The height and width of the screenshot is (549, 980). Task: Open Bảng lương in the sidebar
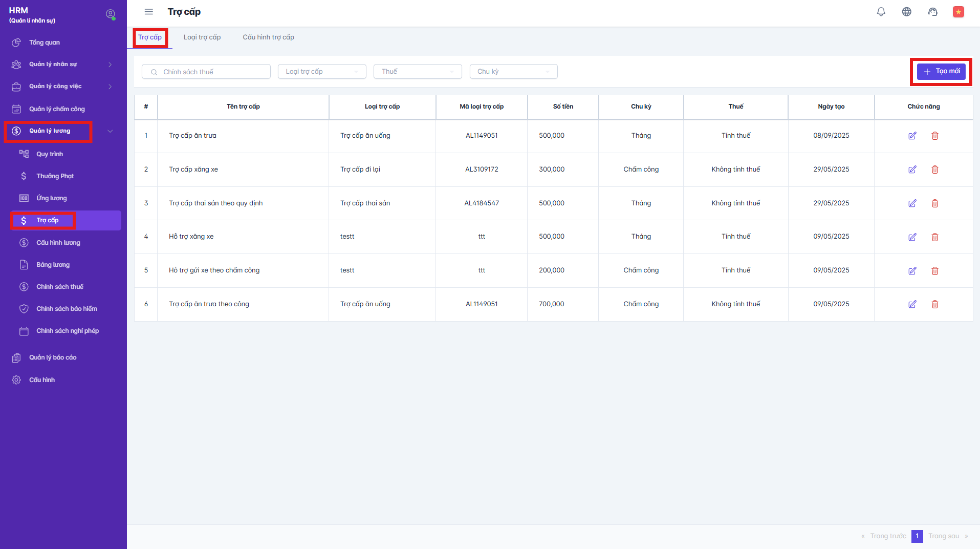(53, 265)
